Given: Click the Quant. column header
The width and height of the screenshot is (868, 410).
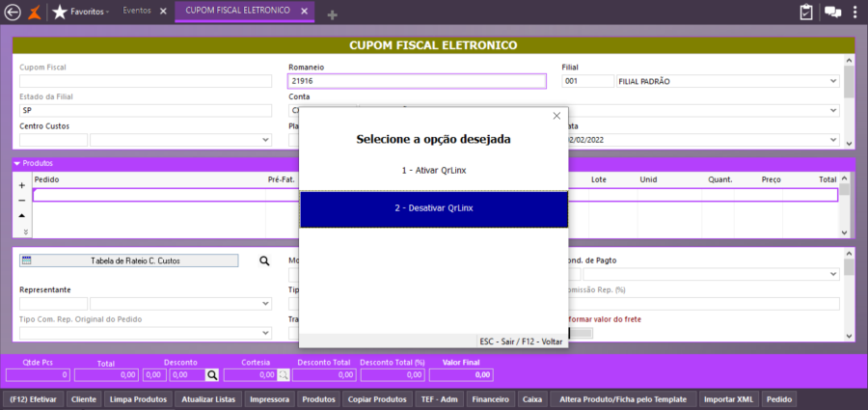Looking at the screenshot, I should 720,179.
